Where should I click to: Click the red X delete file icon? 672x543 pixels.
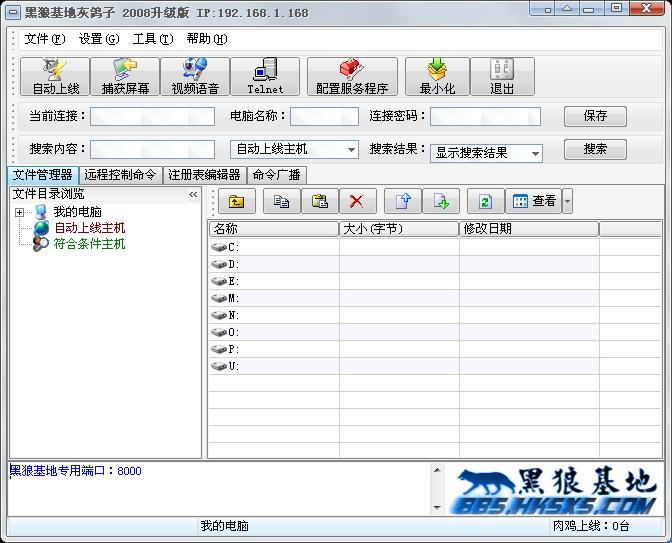(x=356, y=201)
